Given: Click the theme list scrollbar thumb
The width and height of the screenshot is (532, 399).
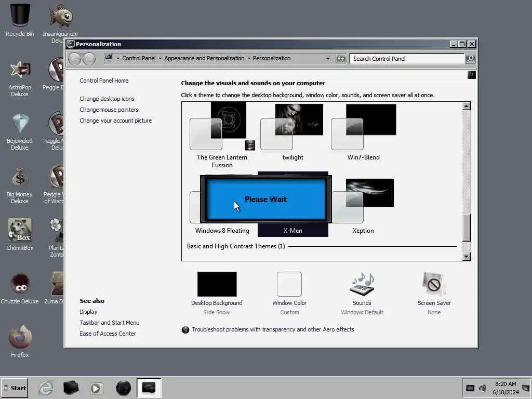Looking at the screenshot, I should [467, 228].
